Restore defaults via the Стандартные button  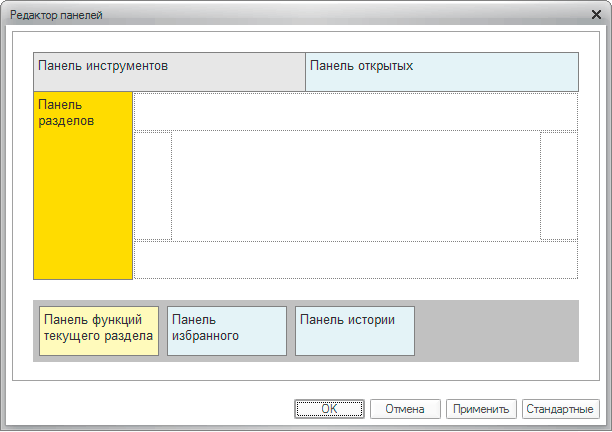point(560,409)
